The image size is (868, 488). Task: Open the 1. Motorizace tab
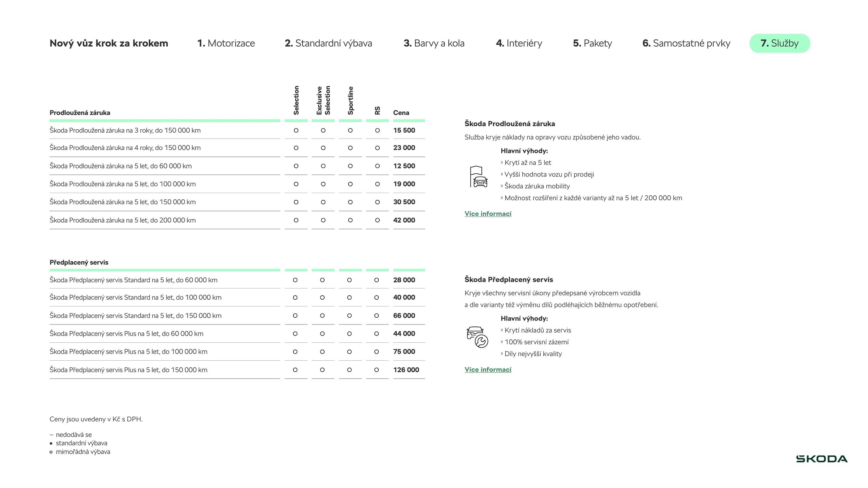pyautogui.click(x=226, y=43)
